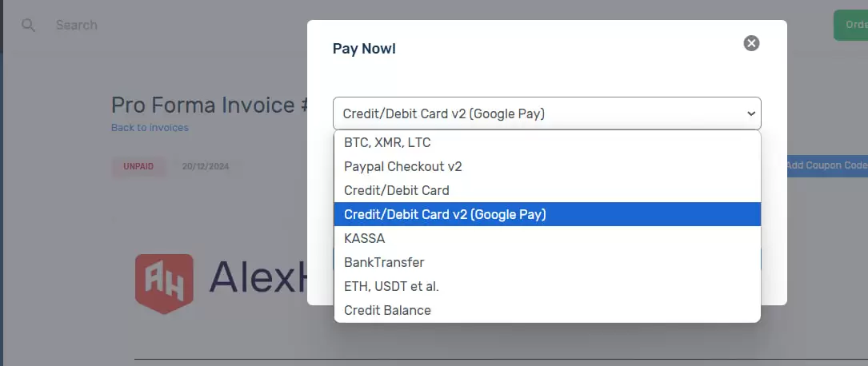The image size is (868, 366).
Task: Choose ETH, USDT et al. option
Action: [x=547, y=286]
